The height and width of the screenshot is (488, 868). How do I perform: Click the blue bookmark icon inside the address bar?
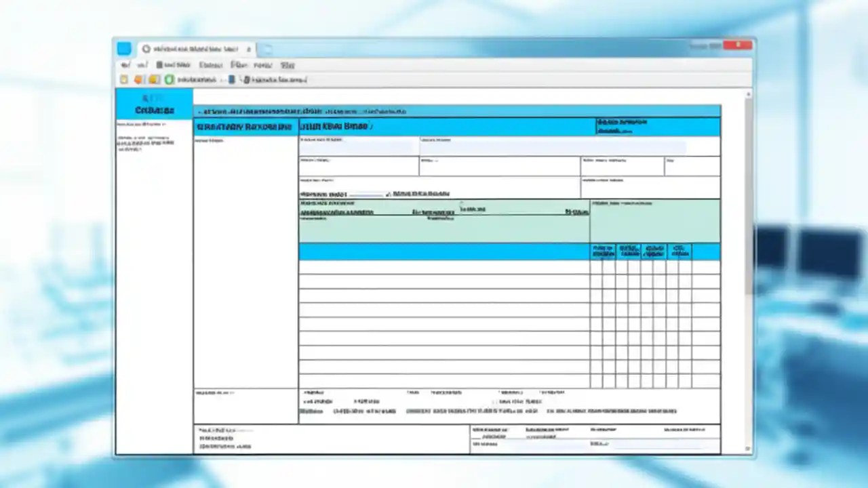[x=231, y=79]
